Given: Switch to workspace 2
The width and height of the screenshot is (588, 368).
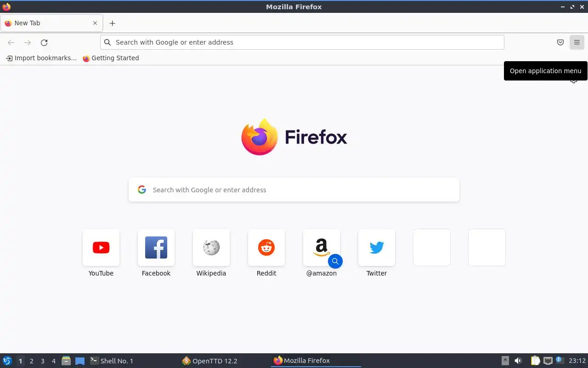Looking at the screenshot, I should click(32, 361).
